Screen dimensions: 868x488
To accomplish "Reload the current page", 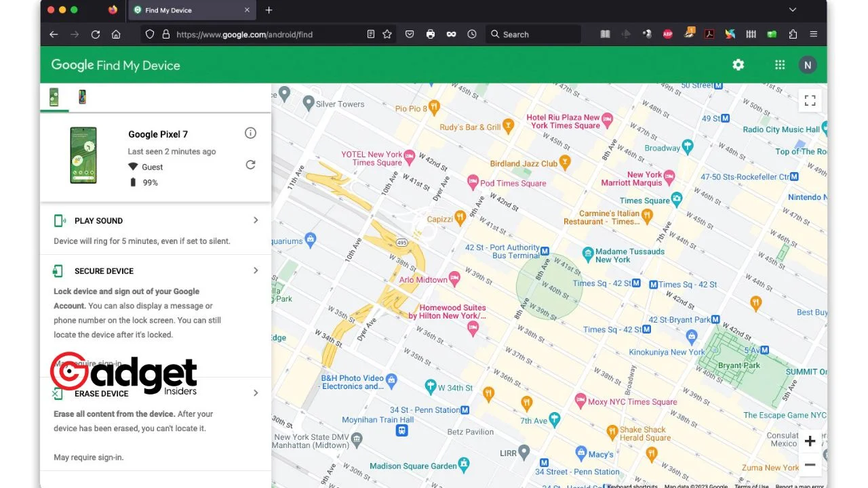I will (x=96, y=34).
